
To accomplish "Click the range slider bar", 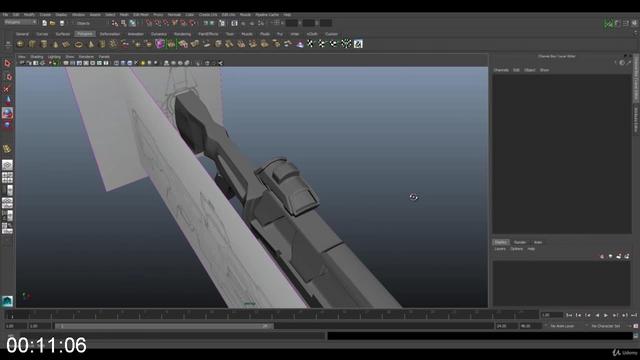I will click(x=164, y=326).
